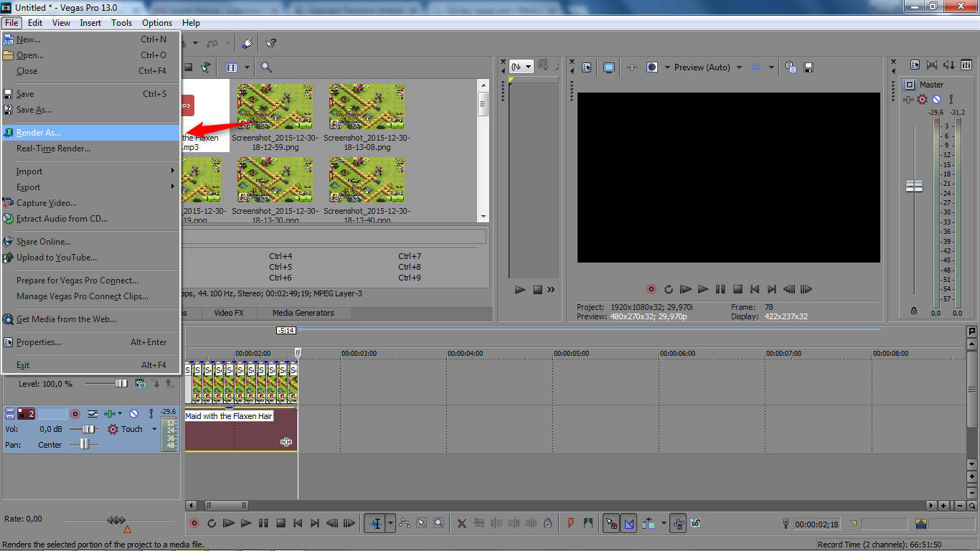Toggle invert phase on audio track 2
Image resolution: width=980 pixels, height=551 pixels.
click(93, 414)
